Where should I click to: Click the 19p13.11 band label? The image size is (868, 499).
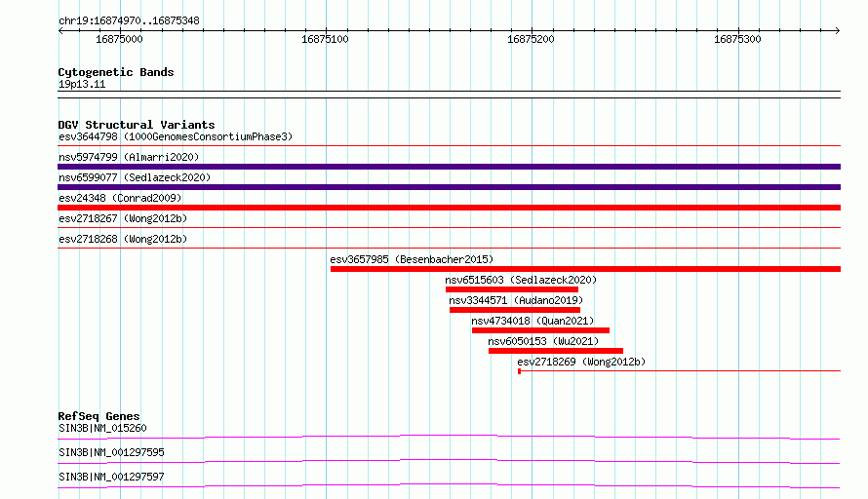[x=82, y=84]
